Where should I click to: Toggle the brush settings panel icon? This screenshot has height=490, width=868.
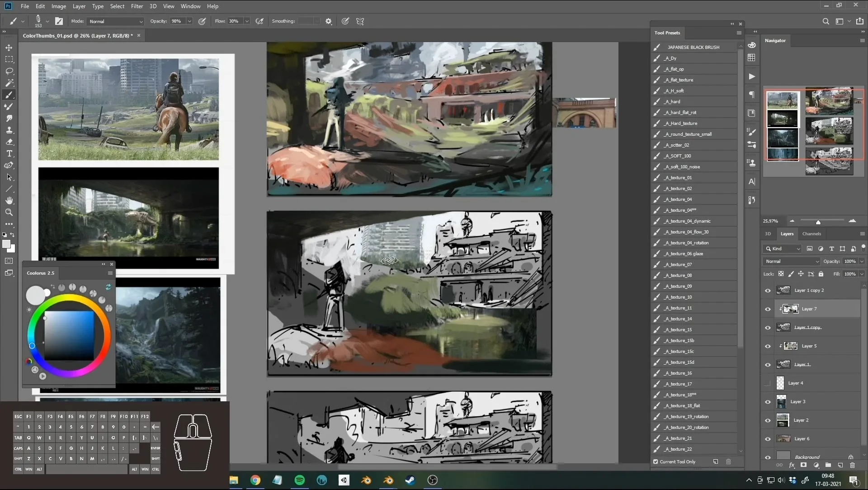(59, 21)
